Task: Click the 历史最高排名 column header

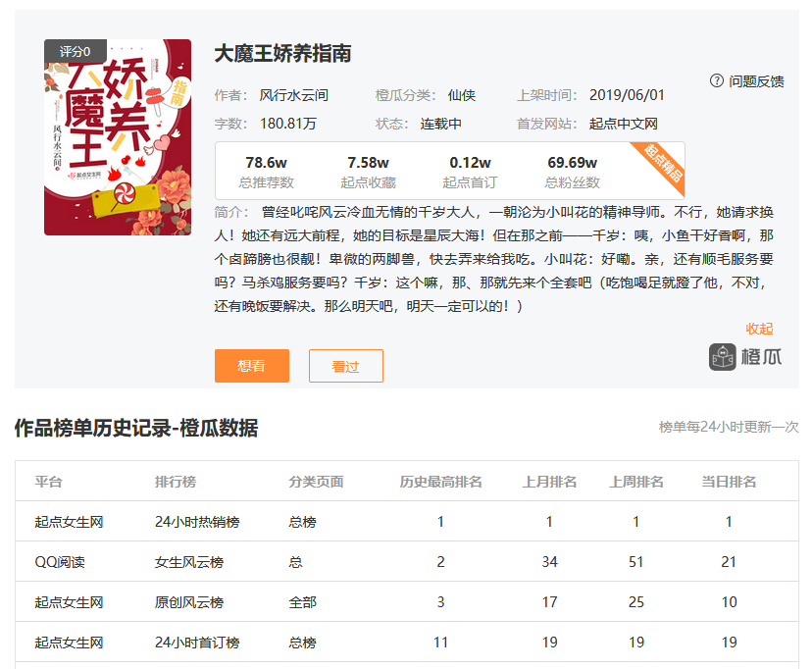Action: [440, 482]
